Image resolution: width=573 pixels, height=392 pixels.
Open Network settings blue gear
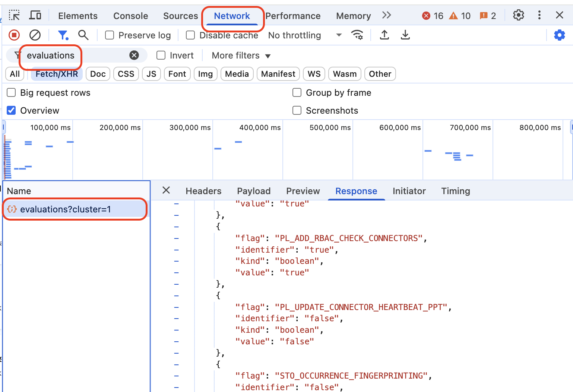pyautogui.click(x=559, y=35)
